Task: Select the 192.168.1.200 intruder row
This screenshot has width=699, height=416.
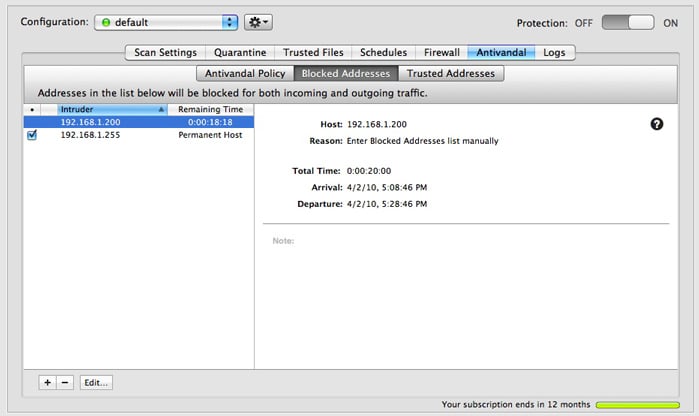Action: pyautogui.click(x=139, y=122)
